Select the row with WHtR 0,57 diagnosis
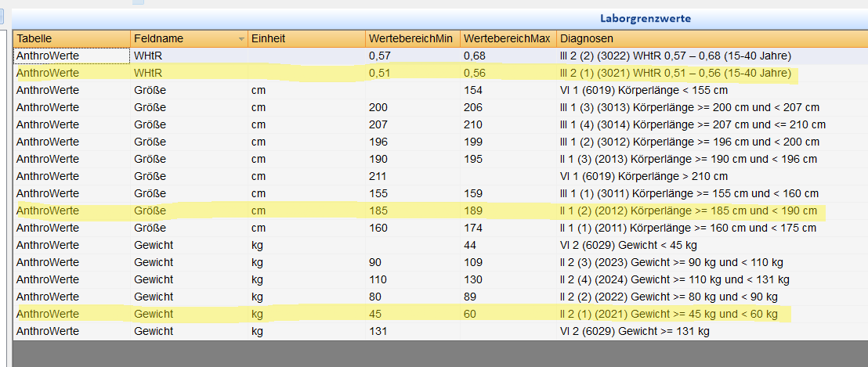The image size is (868, 367). pos(440,56)
